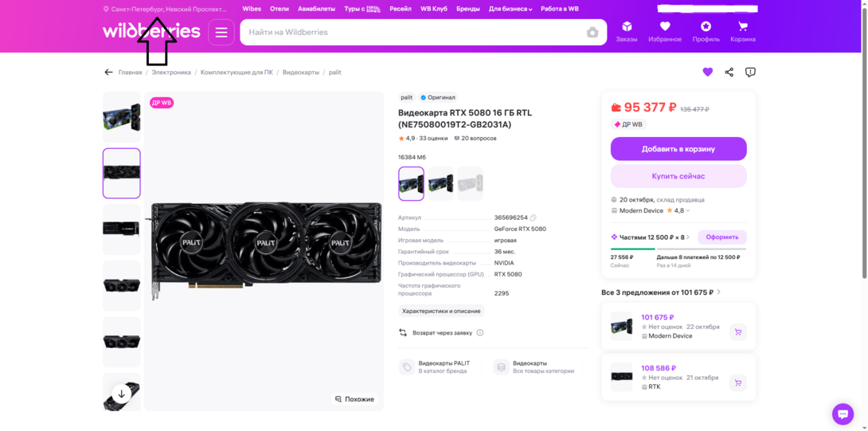Add the 101 675 ₽ offer to cart

pyautogui.click(x=738, y=332)
